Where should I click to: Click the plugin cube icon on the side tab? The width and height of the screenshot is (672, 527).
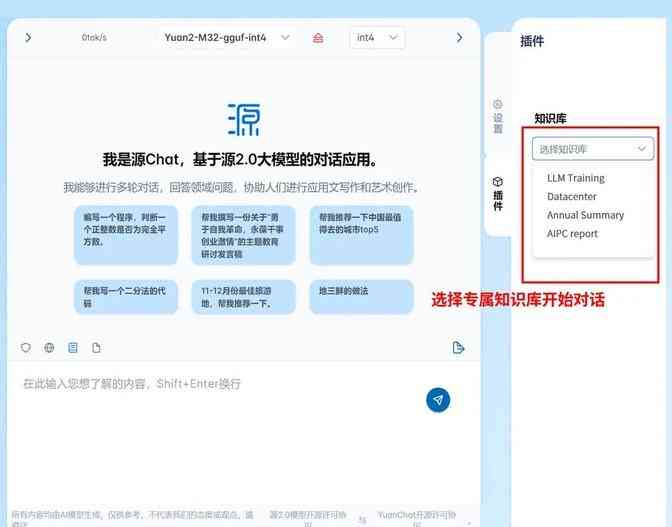point(498,182)
